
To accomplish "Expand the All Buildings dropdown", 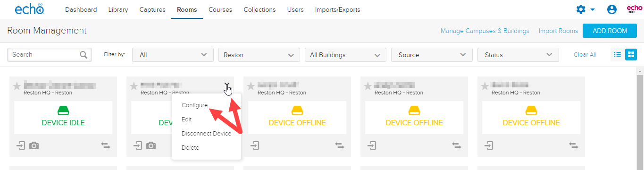I will 345,55.
